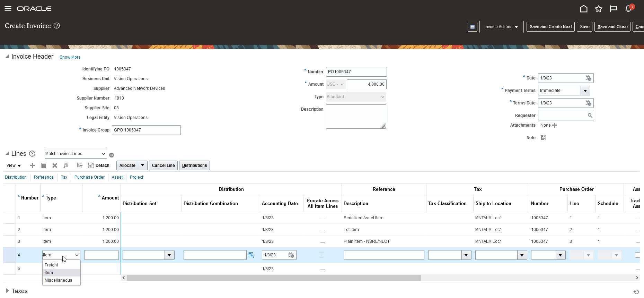This screenshot has width=644, height=298.
Task: Open Ship-to Location dropdown on line 4
Action: 522,255
